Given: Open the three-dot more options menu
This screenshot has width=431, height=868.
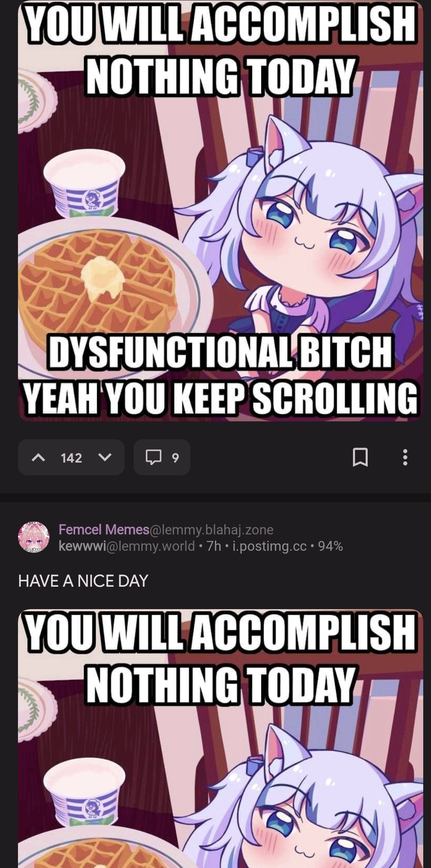Looking at the screenshot, I should pos(405,457).
